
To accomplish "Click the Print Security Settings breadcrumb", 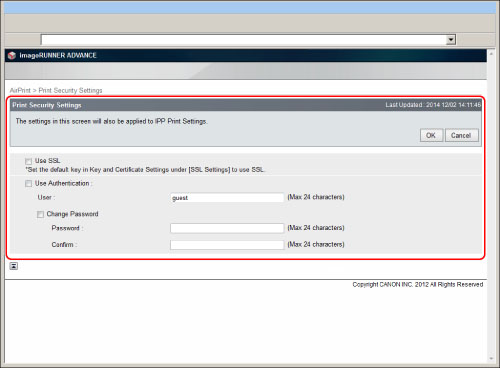I will (x=70, y=90).
